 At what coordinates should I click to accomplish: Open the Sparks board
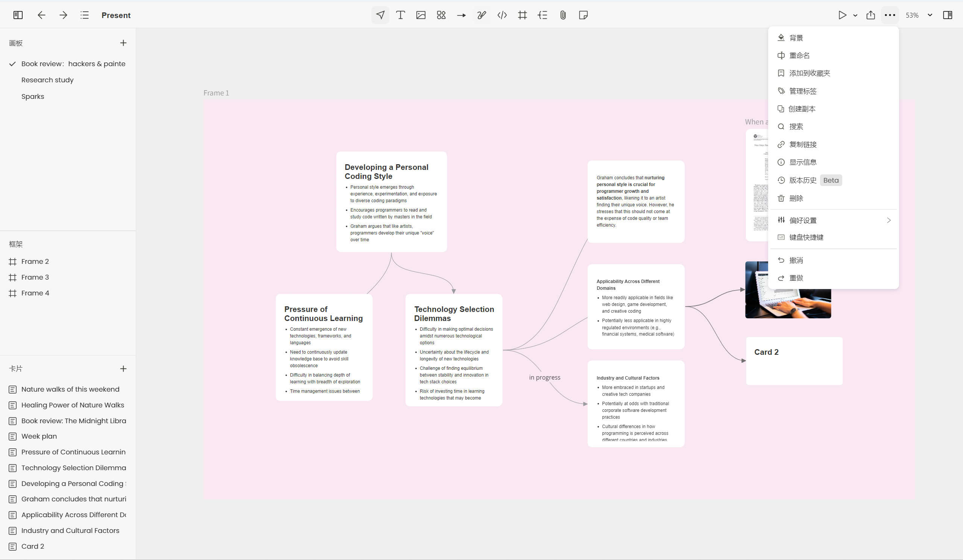68,96
